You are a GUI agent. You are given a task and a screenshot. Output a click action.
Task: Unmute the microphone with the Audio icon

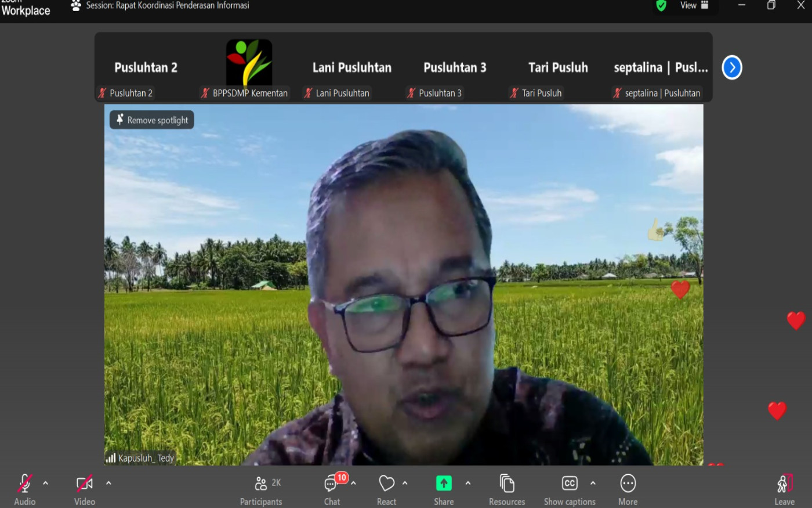(x=24, y=484)
